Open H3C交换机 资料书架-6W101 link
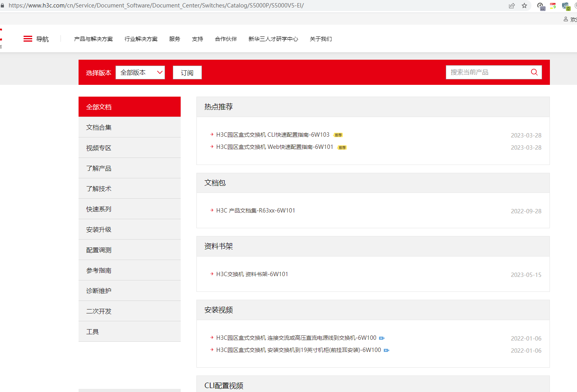This screenshot has height=392, width=577. coord(252,274)
